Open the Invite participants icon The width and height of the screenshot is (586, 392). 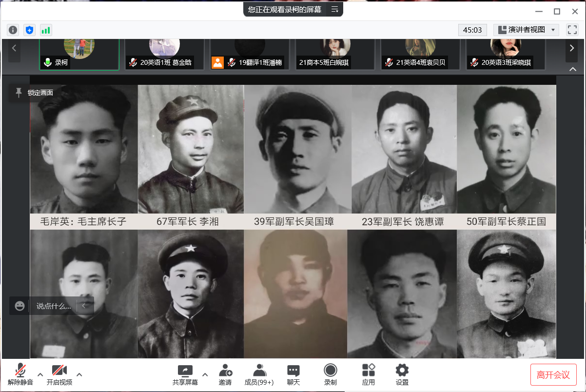[225, 374]
